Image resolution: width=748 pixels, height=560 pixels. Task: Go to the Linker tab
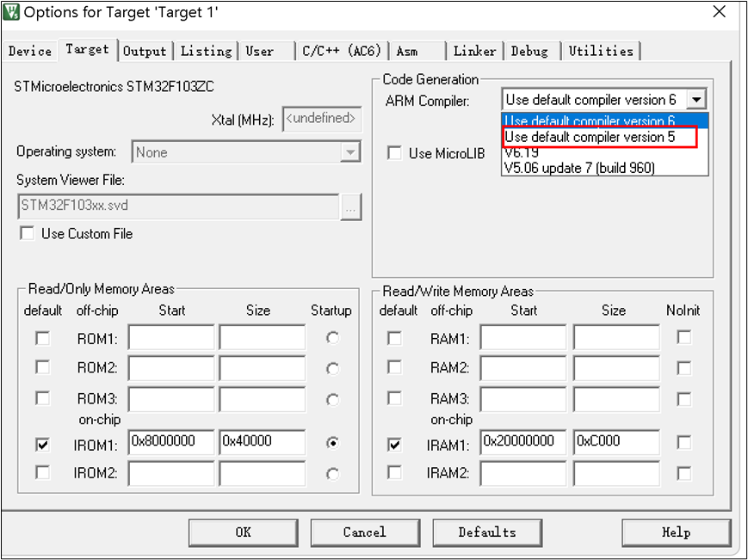(474, 51)
